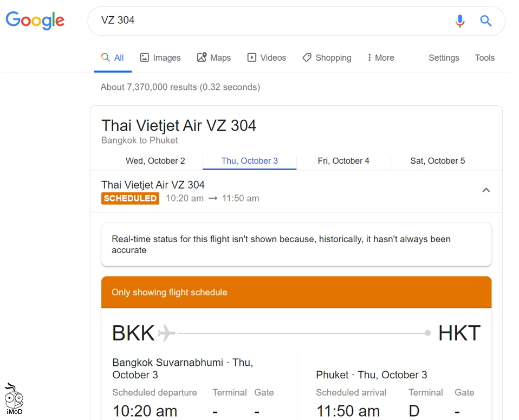Select the Wed, October 2 date tab
The image size is (519, 420).
155,161
